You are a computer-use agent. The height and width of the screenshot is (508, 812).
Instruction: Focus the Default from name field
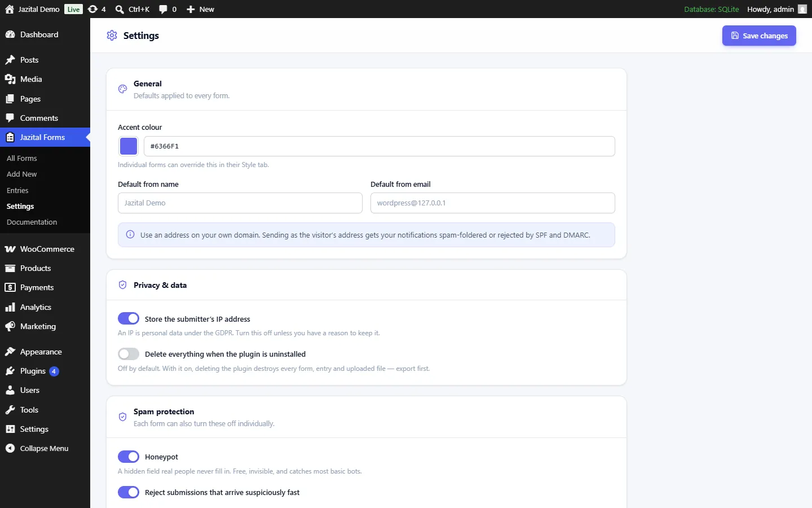(x=240, y=203)
